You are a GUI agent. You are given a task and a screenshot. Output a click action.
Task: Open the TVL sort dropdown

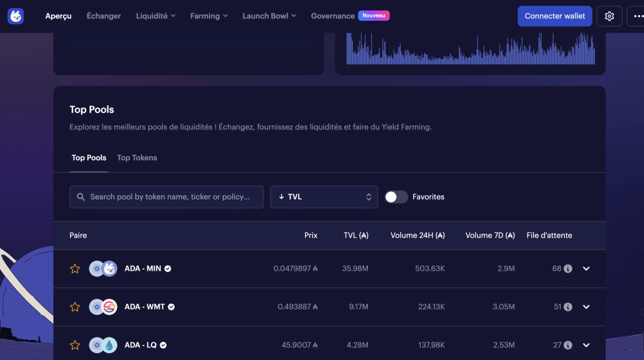(324, 197)
